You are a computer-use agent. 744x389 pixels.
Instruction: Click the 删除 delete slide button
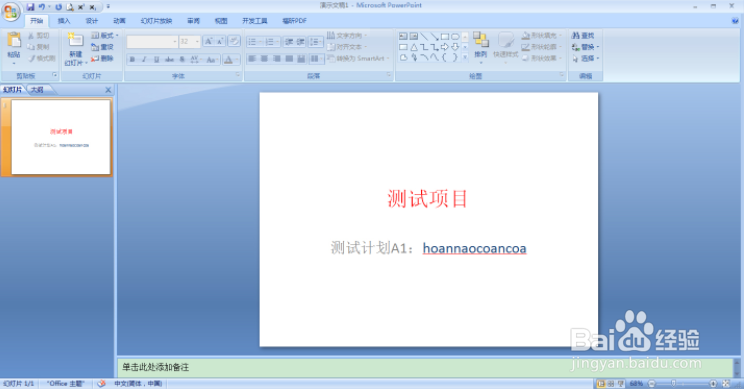[102, 58]
